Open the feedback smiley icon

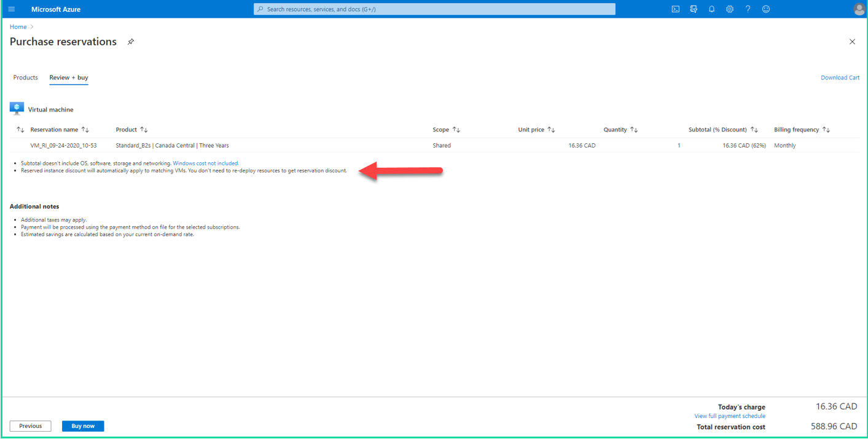tap(765, 9)
